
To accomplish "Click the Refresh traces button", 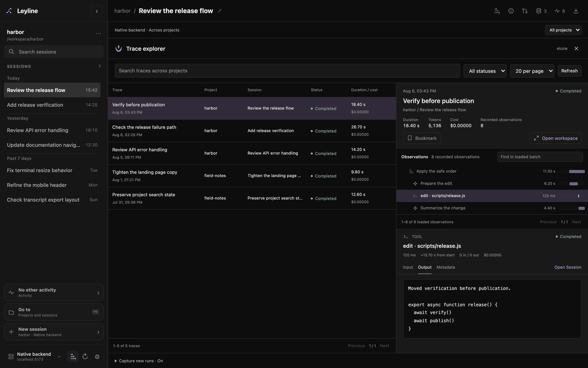I will coord(569,71).
